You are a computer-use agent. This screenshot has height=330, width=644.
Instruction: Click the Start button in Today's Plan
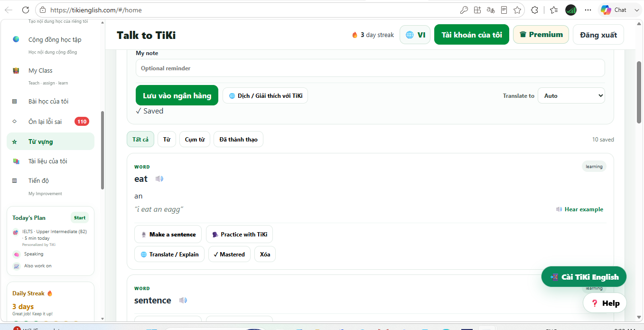click(80, 217)
